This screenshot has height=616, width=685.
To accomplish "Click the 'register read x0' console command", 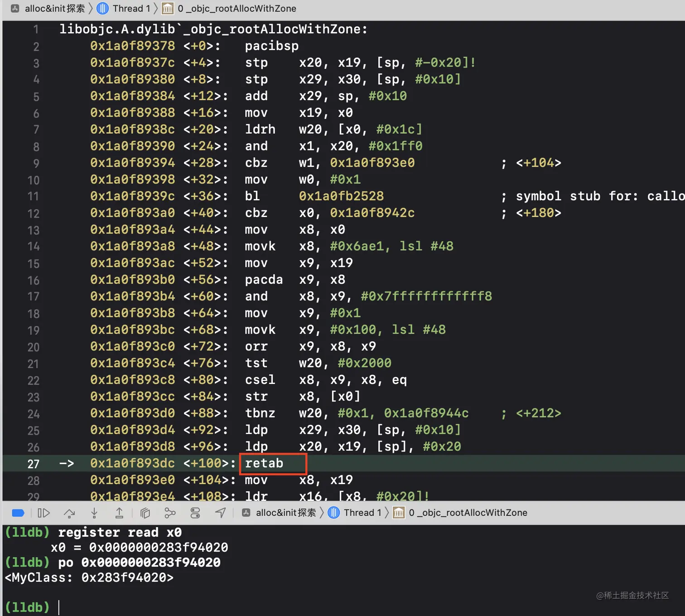I will (120, 532).
